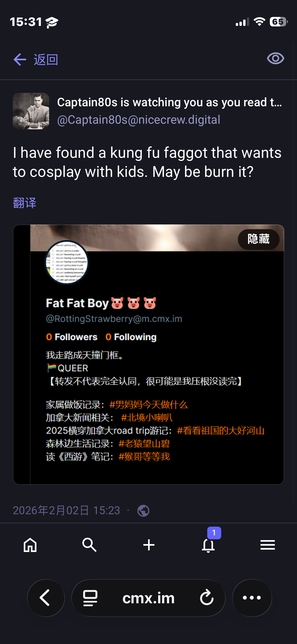This screenshot has width=297, height=644.
Task: Open the search magnifier icon
Action: coord(89,545)
